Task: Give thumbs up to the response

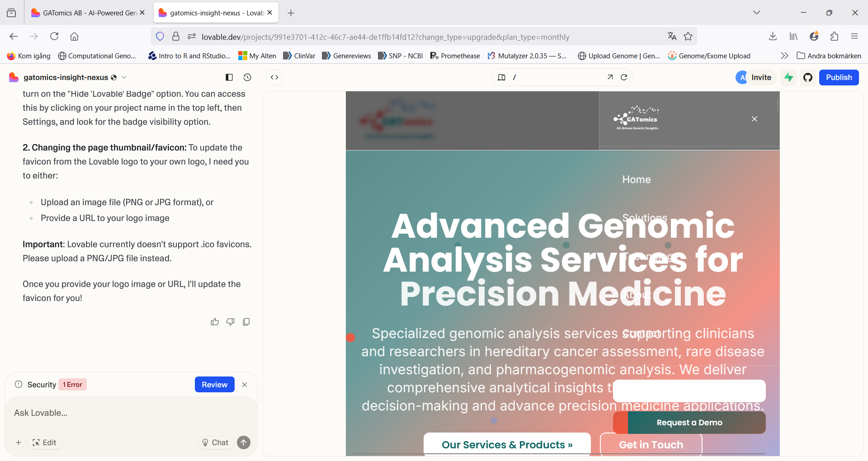Action: (x=215, y=322)
